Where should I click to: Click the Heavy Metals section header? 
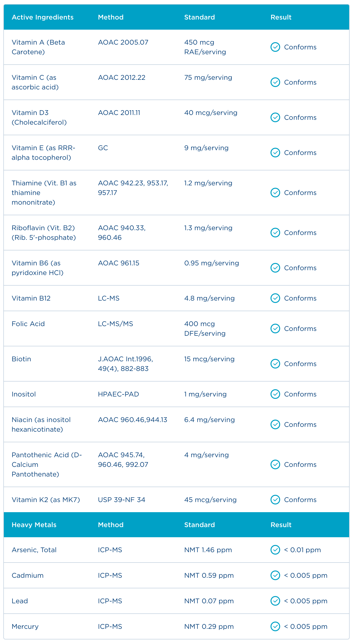coord(34,524)
